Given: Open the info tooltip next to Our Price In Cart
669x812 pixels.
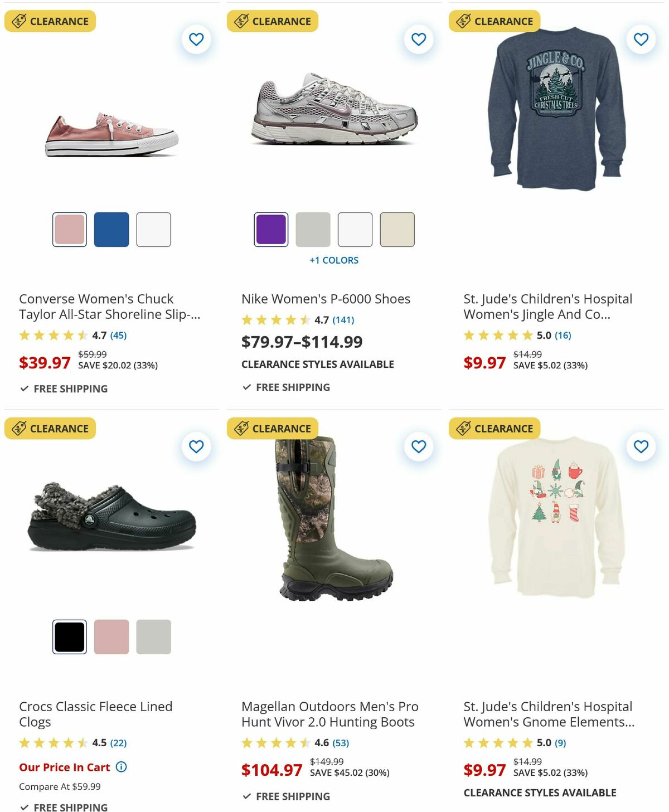Looking at the screenshot, I should tap(120, 767).
